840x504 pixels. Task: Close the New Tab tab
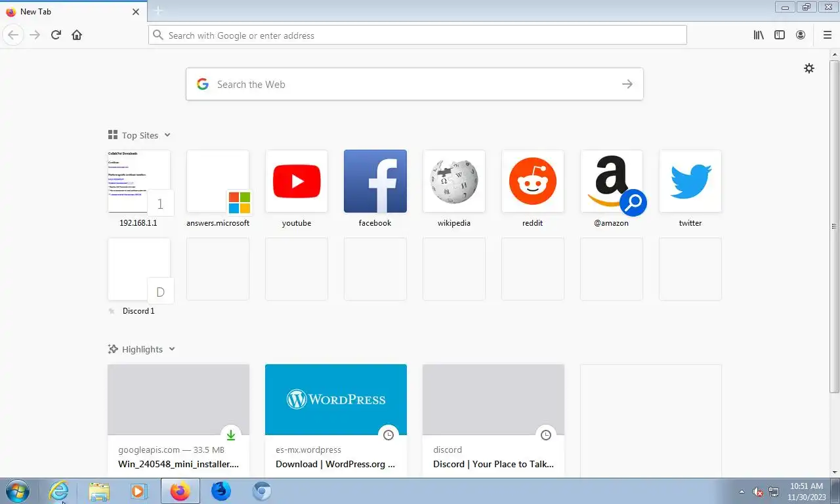[x=136, y=12]
